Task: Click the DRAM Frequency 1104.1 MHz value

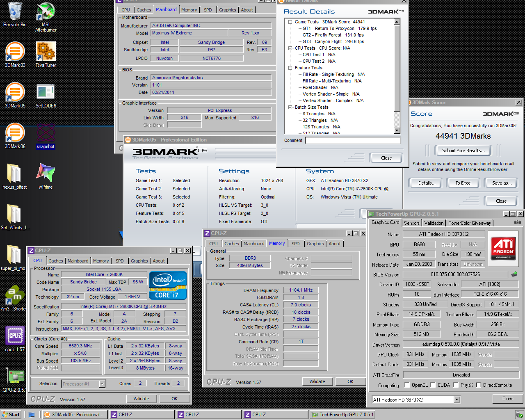Action: tap(301, 290)
